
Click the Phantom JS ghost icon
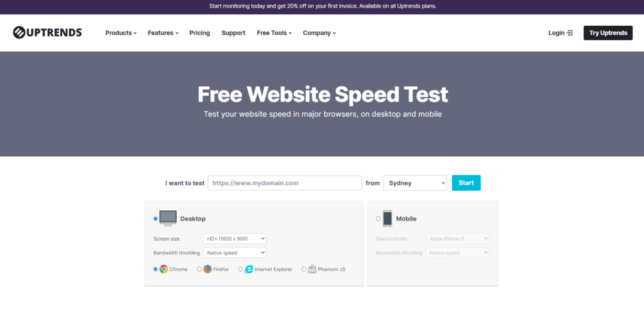[312, 270]
